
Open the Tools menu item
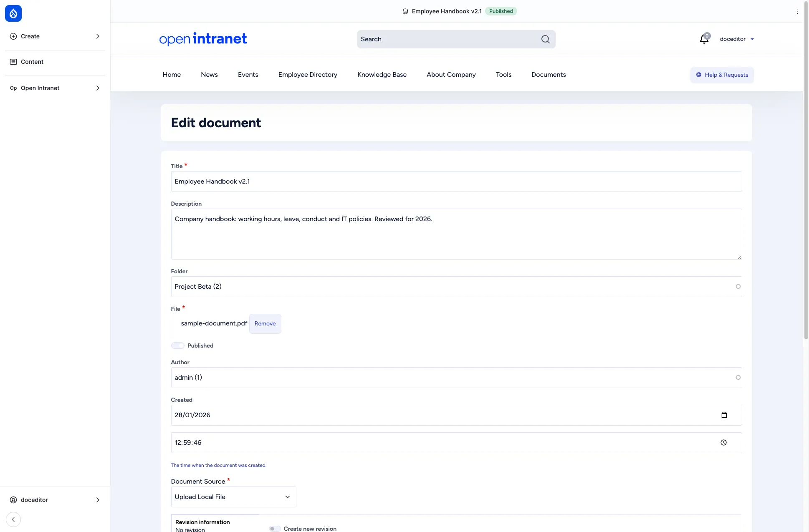point(503,75)
